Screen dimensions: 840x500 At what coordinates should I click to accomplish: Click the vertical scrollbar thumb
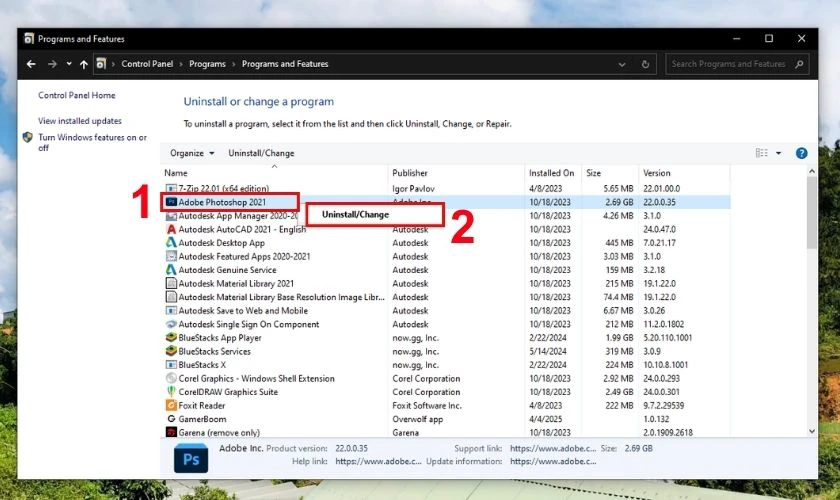[x=812, y=213]
